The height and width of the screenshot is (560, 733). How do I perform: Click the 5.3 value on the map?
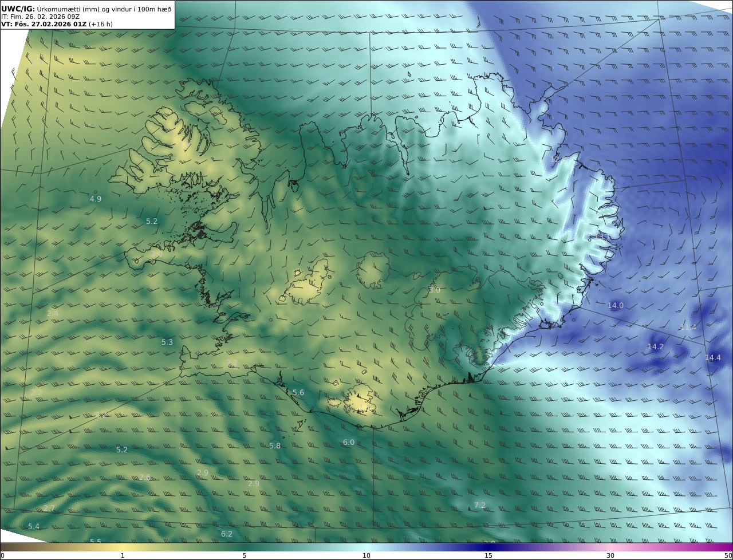tap(167, 342)
